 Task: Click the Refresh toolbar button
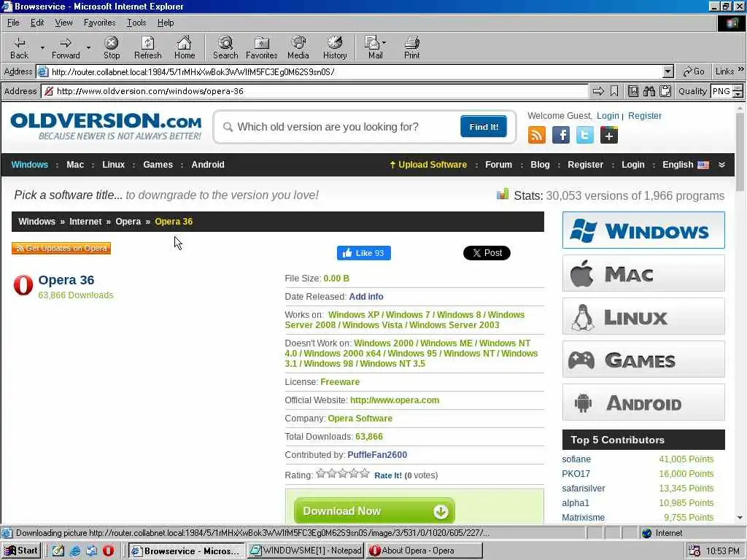[x=147, y=47]
